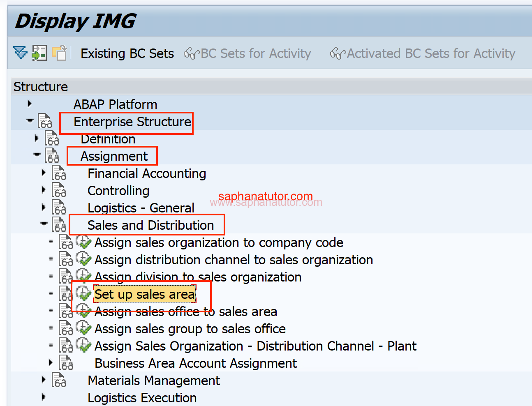Image resolution: width=532 pixels, height=406 pixels.
Task: Expand the Controlling node
Action: coord(44,190)
